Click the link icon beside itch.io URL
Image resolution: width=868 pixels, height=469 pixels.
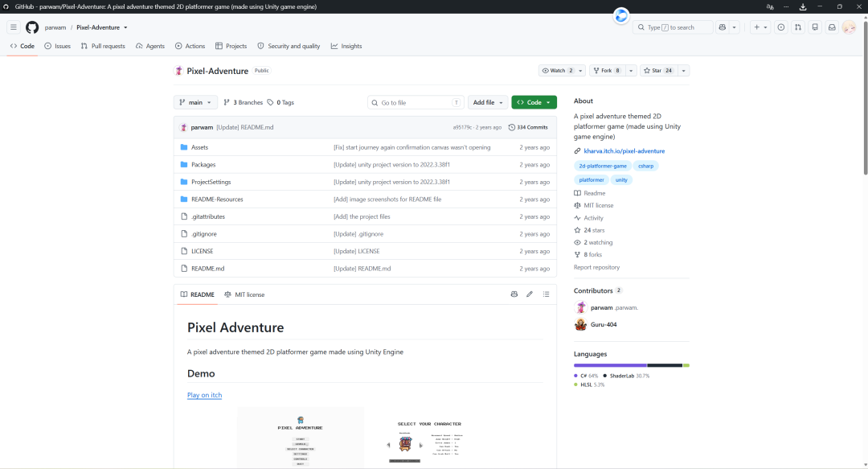pyautogui.click(x=577, y=150)
